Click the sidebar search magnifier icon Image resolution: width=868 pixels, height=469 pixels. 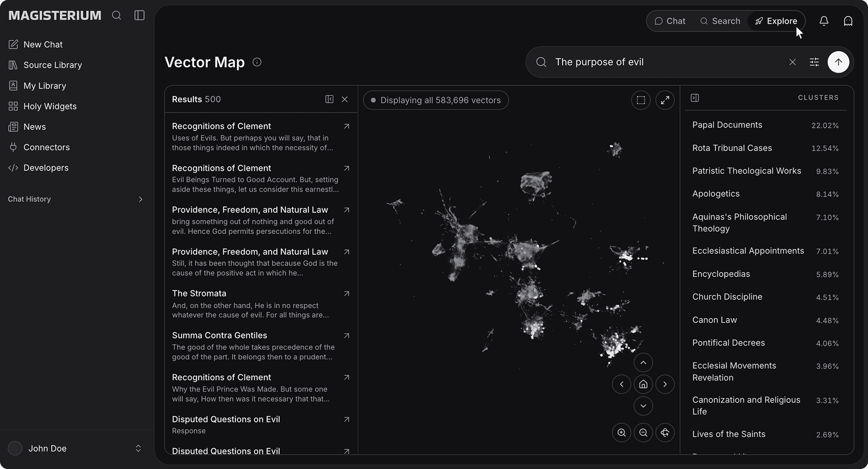(x=116, y=15)
